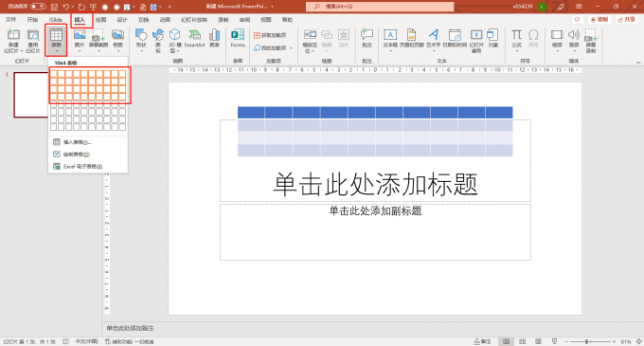Click the 图表 (Chart) icon
The image size is (644, 346).
click(214, 35)
